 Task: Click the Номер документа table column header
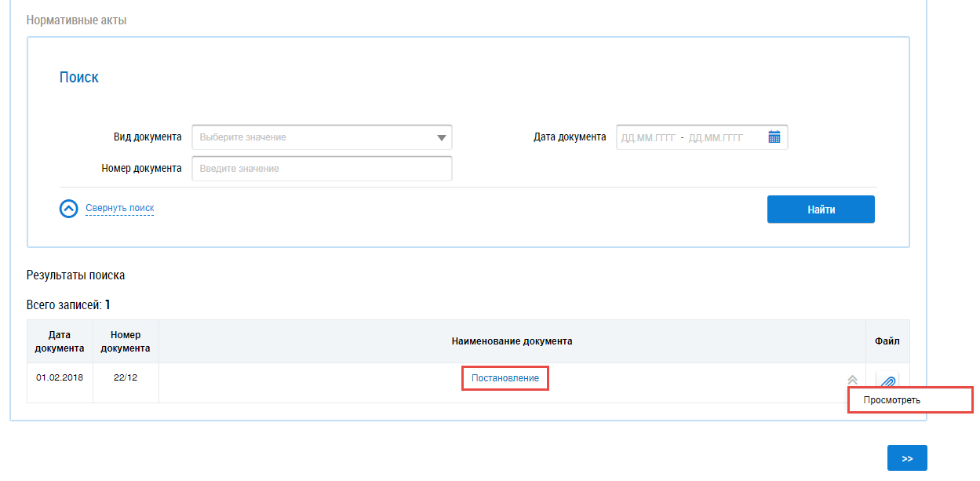tap(126, 341)
